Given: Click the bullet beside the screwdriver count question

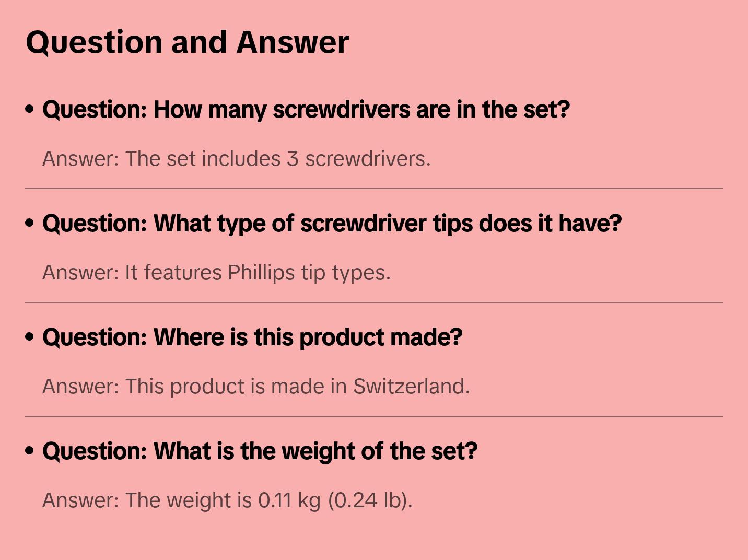Looking at the screenshot, I should pyautogui.click(x=30, y=109).
